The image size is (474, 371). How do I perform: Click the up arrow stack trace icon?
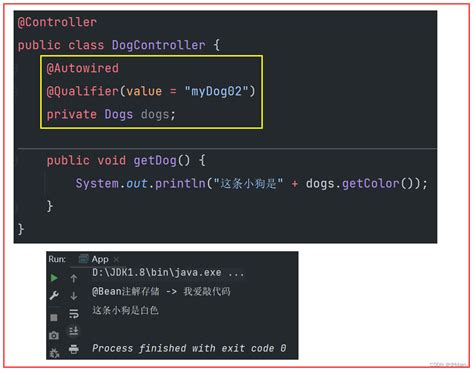tap(74, 278)
